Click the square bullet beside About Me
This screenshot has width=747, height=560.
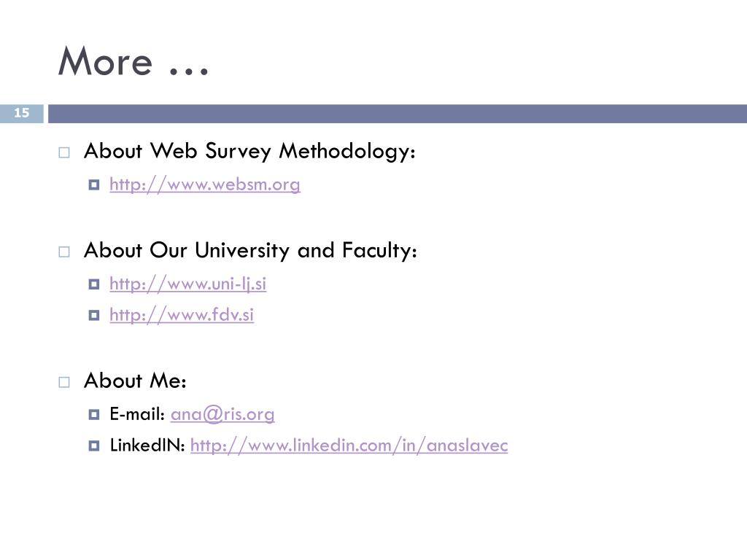coord(64,382)
